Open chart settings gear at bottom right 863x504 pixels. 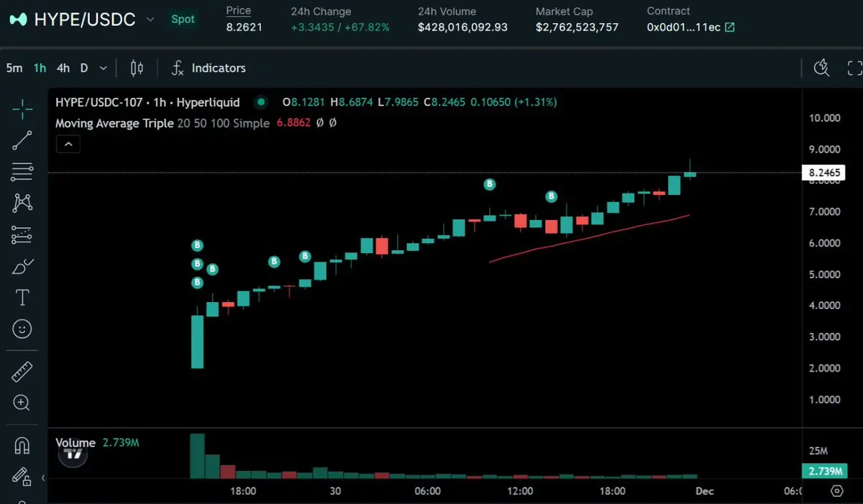pos(837,491)
